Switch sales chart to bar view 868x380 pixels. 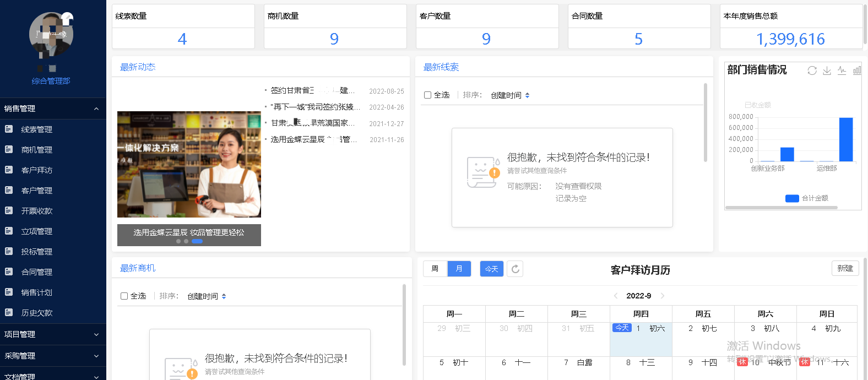coord(857,70)
